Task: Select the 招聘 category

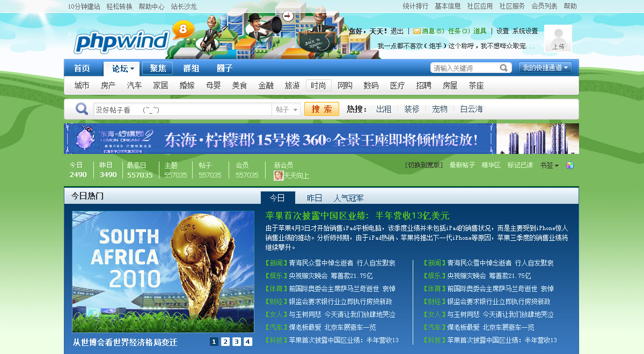Action: pos(424,86)
